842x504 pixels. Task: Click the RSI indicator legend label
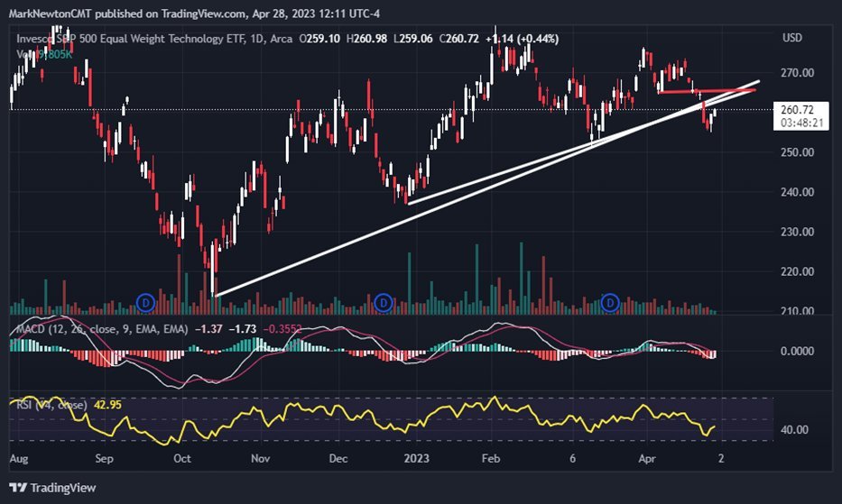click(x=51, y=405)
